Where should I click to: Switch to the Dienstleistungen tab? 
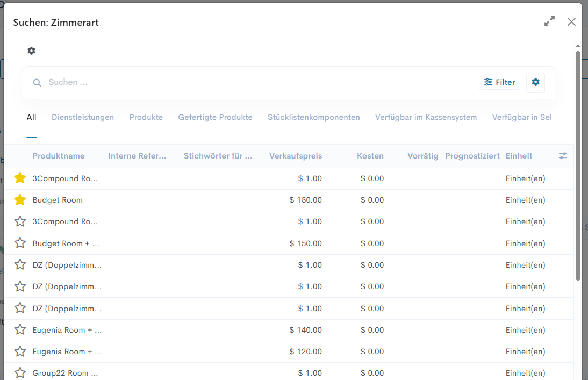pyautogui.click(x=83, y=117)
